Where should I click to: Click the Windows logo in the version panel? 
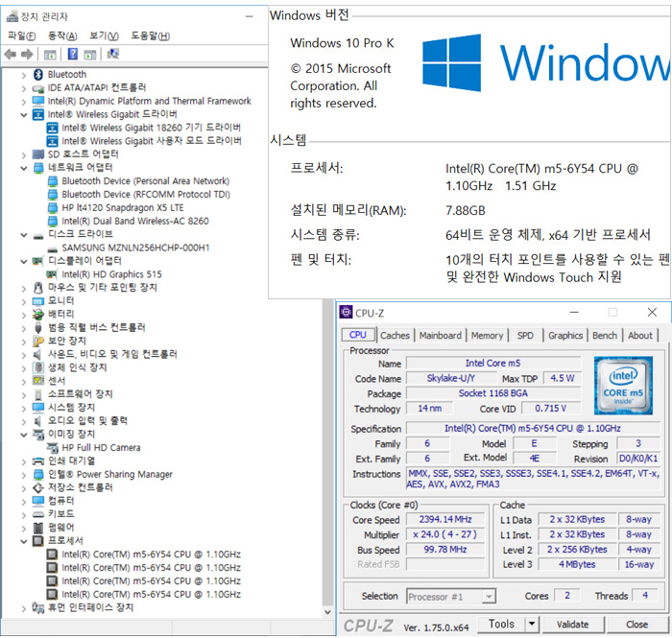click(451, 63)
